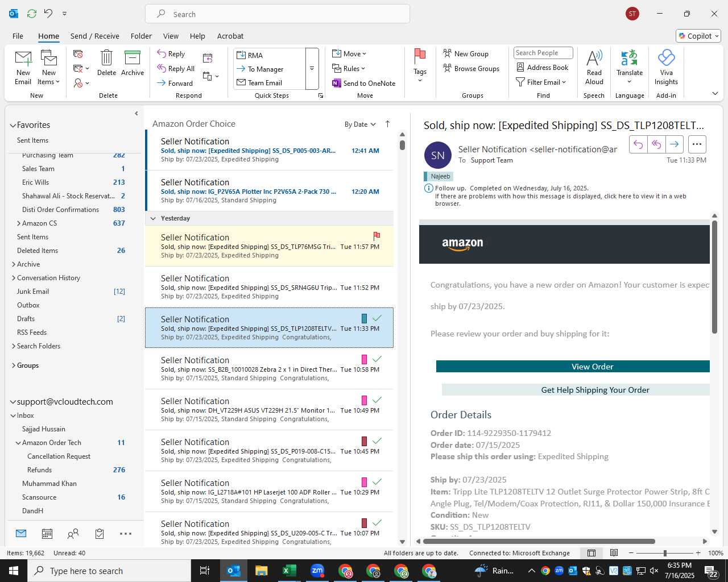728x582 pixels.
Task: Click the Search People input field
Action: [x=543, y=53]
